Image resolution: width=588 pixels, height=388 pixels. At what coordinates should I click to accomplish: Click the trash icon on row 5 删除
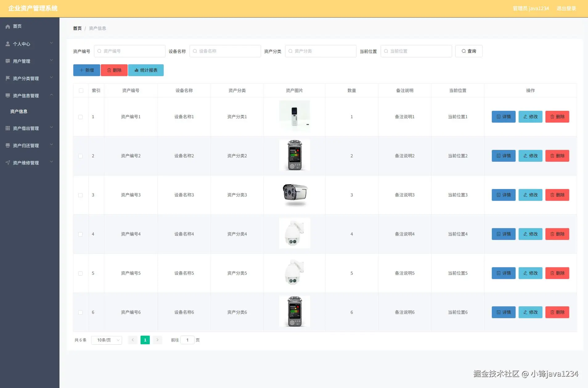pyautogui.click(x=552, y=273)
